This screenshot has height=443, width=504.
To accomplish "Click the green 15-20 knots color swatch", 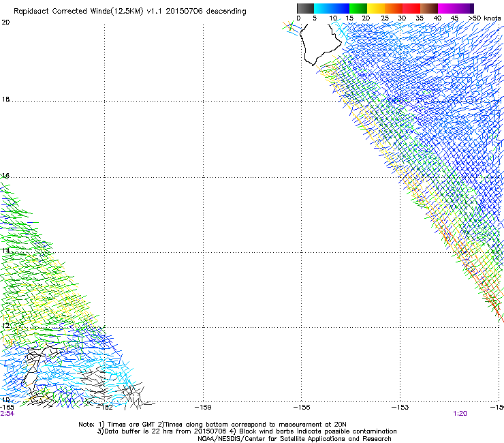I will (x=358, y=8).
